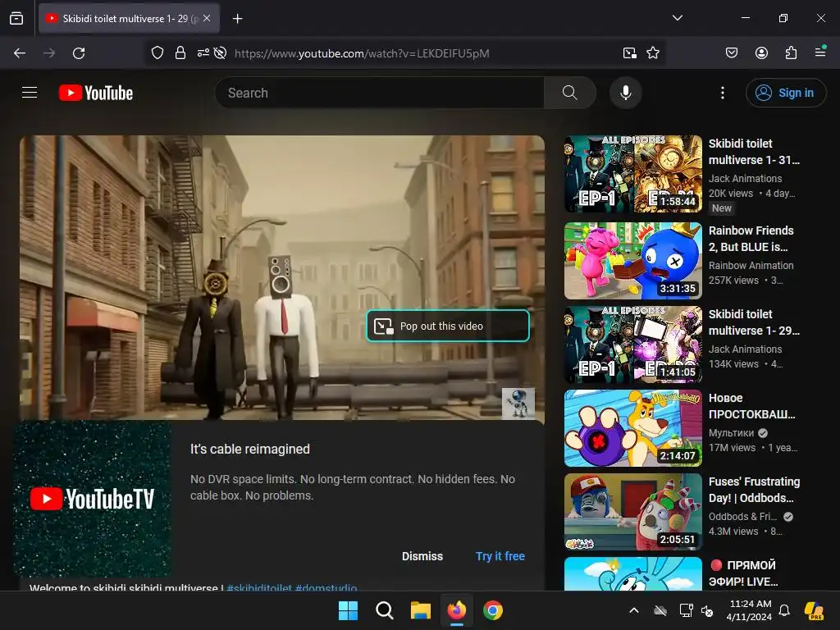Click Try it free

pyautogui.click(x=500, y=556)
